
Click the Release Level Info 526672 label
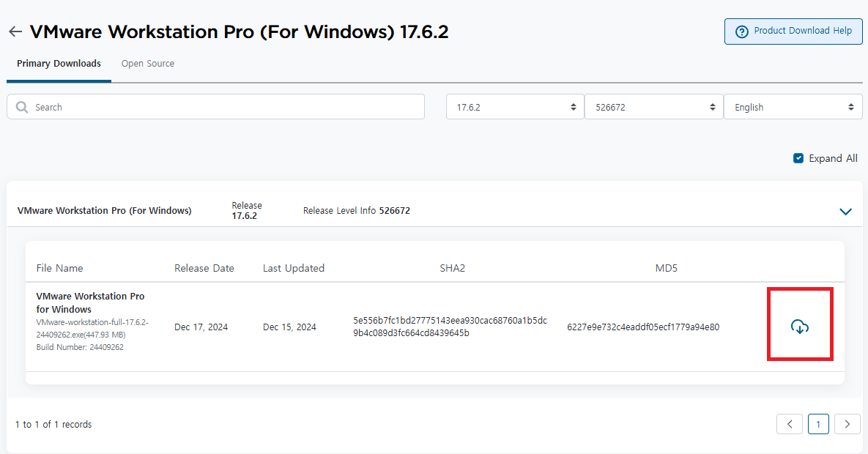(357, 211)
